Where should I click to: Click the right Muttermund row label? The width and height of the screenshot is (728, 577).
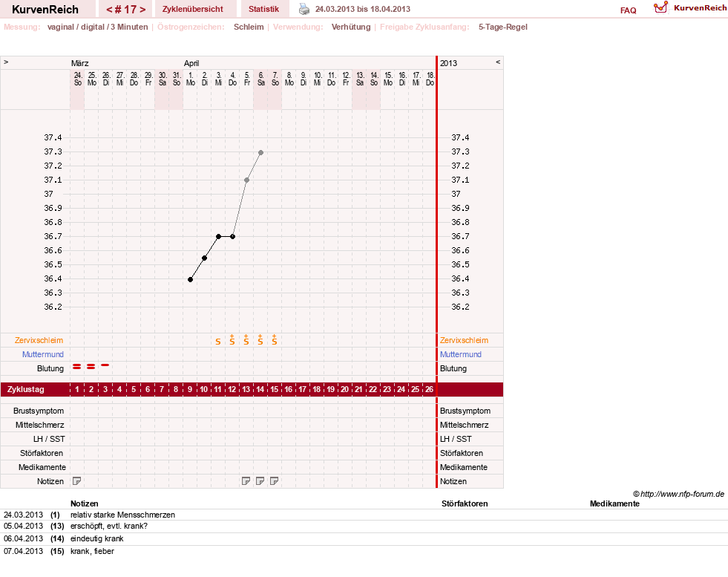tap(461, 354)
